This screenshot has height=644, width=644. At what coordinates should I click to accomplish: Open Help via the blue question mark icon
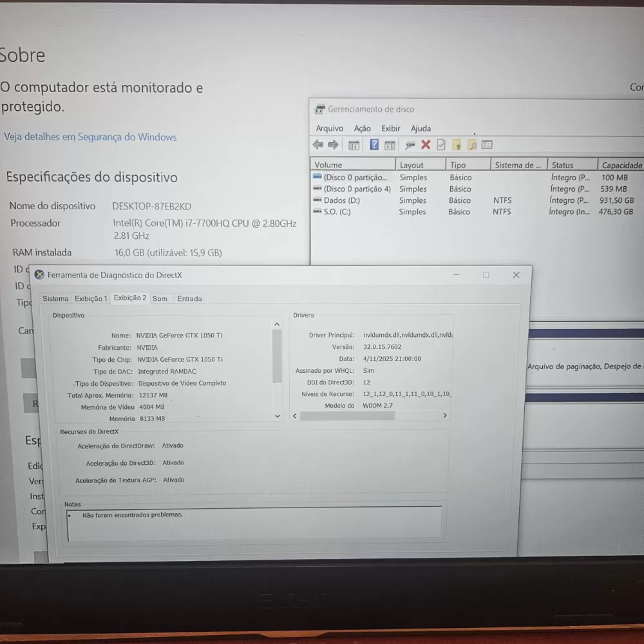point(374,144)
